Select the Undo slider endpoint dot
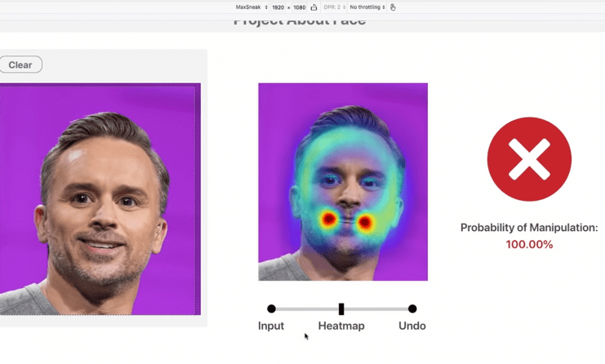 click(x=412, y=309)
